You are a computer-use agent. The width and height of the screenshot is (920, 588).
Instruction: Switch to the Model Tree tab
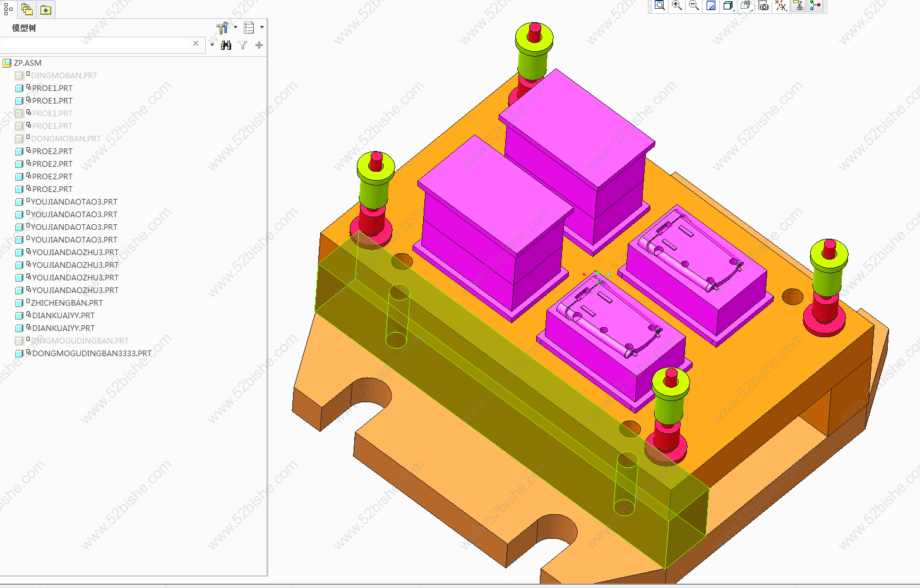pos(8,9)
